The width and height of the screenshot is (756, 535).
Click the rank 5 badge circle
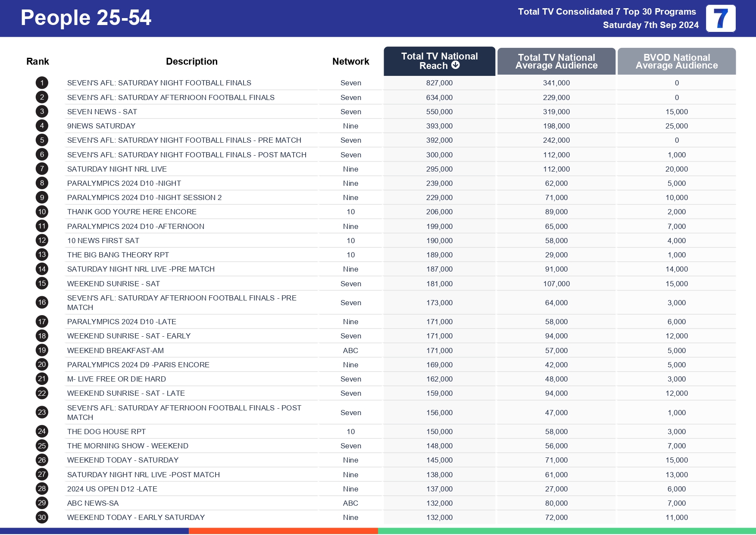coord(41,140)
